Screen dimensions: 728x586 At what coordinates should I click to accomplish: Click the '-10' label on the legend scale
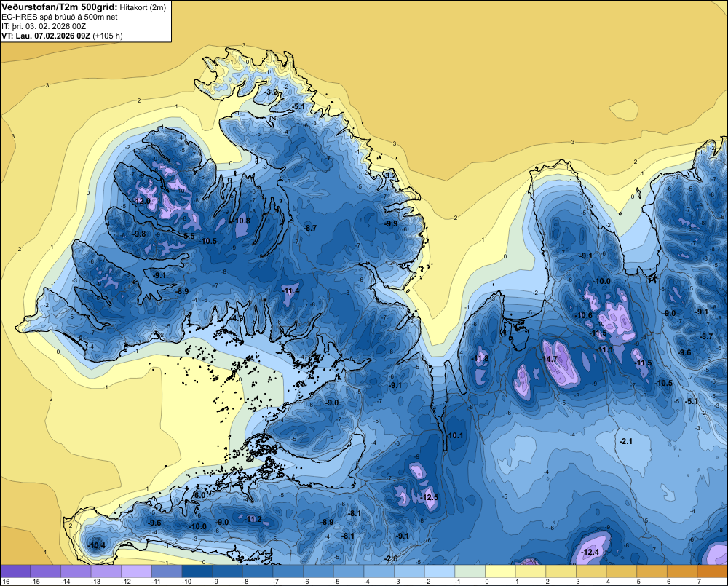(x=186, y=582)
